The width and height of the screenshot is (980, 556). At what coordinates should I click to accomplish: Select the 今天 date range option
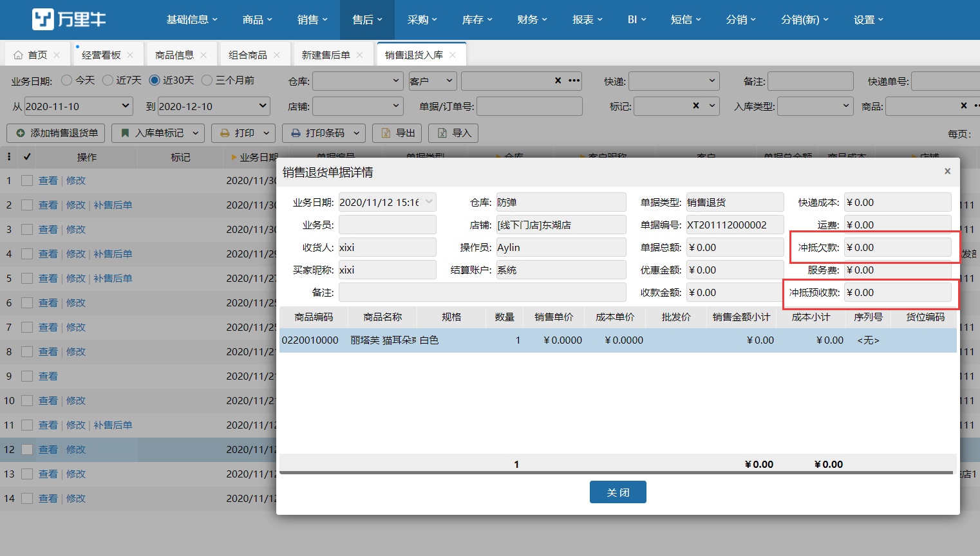click(66, 80)
